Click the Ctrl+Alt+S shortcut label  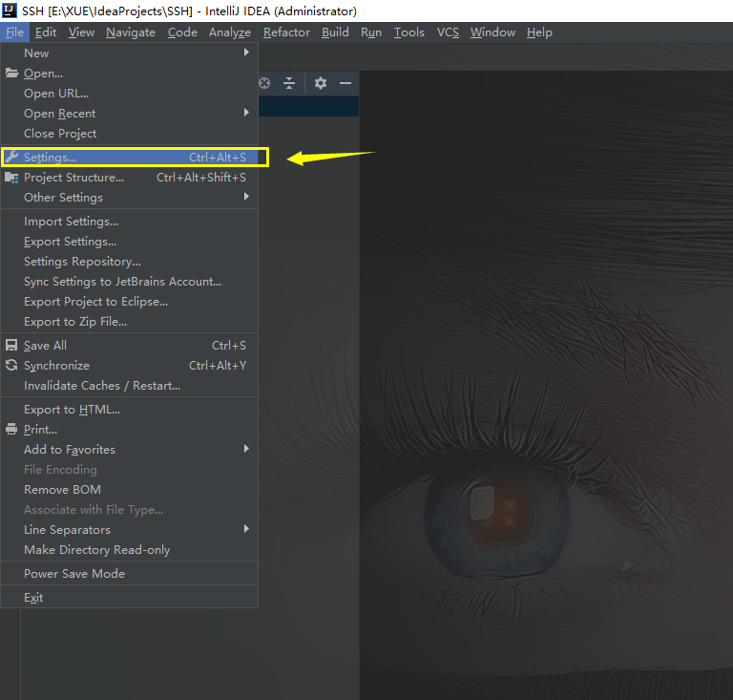pyautogui.click(x=218, y=158)
